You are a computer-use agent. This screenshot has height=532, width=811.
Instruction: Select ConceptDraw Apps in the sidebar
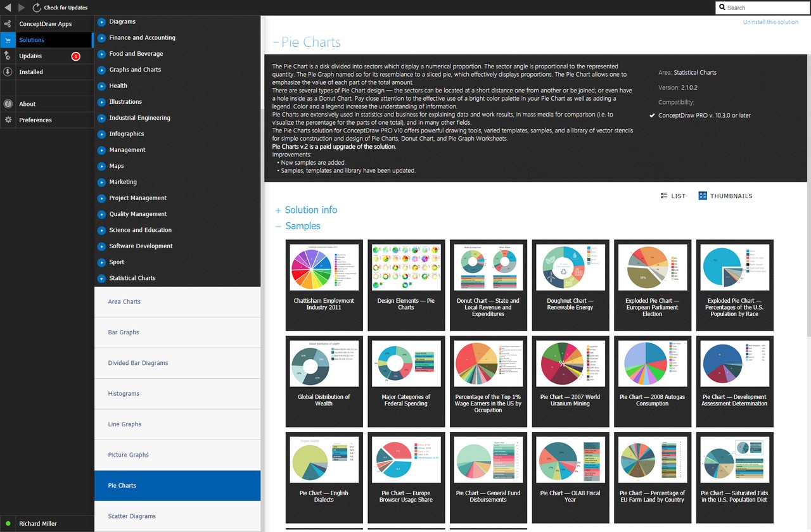(46, 24)
